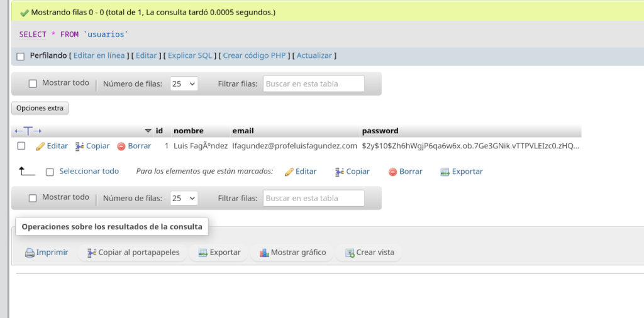Click Copiar al portapapeles icon
The width and height of the screenshot is (644, 318).
(x=91, y=253)
